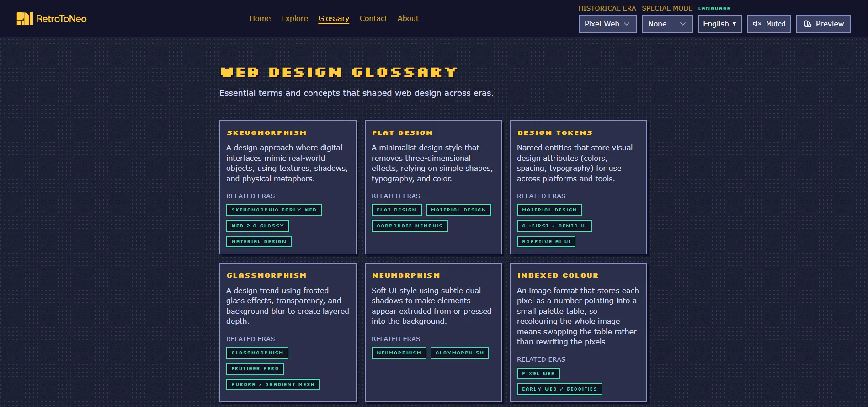868x407 pixels.
Task: Click the Early Web / Geocities tag
Action: [x=559, y=389]
